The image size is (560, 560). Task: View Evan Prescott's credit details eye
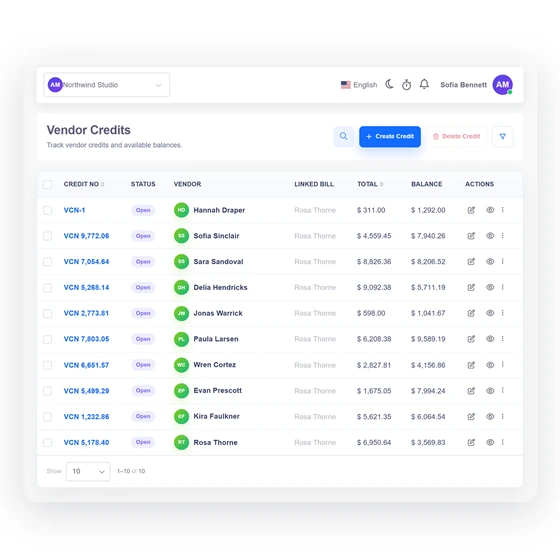pyautogui.click(x=490, y=391)
